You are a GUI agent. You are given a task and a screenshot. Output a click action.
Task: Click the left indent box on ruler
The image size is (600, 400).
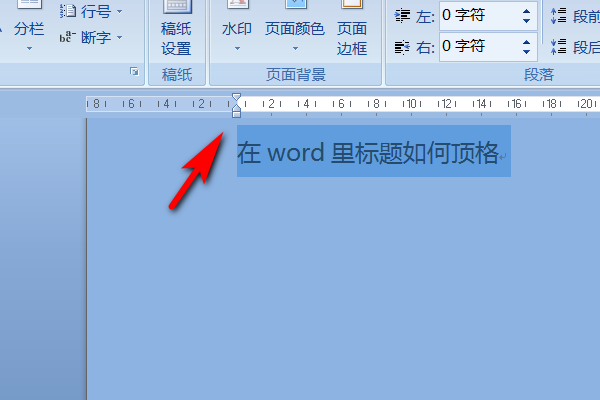click(236, 114)
